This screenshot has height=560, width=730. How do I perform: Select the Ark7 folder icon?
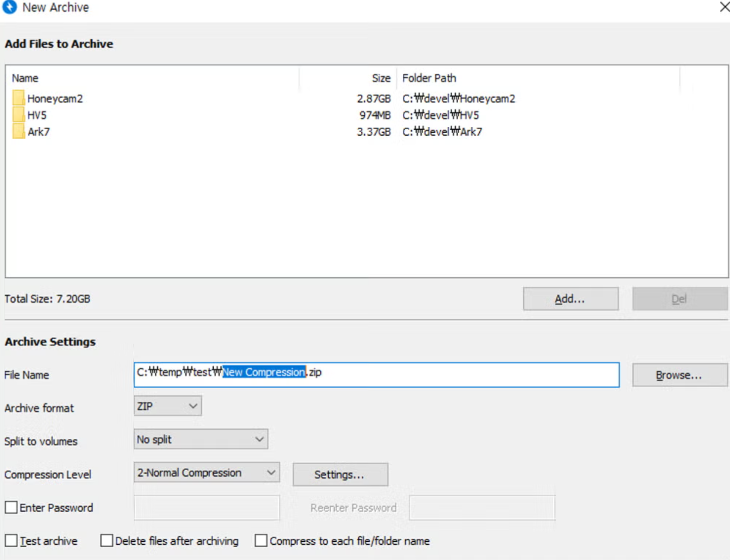[x=18, y=131]
